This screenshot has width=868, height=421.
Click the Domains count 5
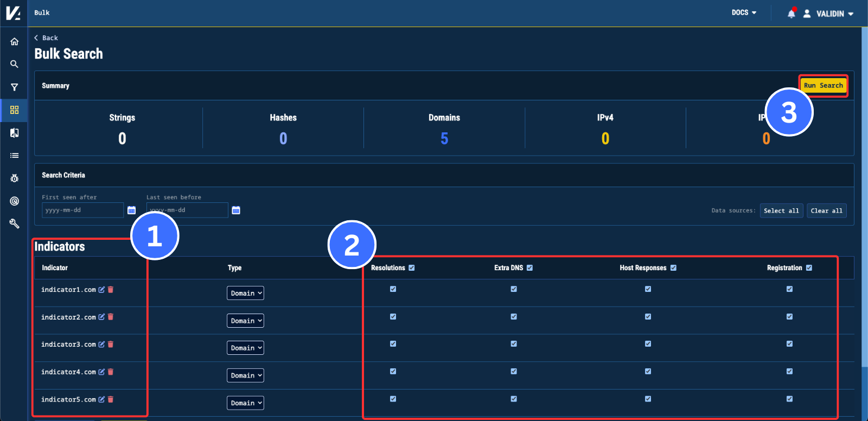tap(444, 139)
